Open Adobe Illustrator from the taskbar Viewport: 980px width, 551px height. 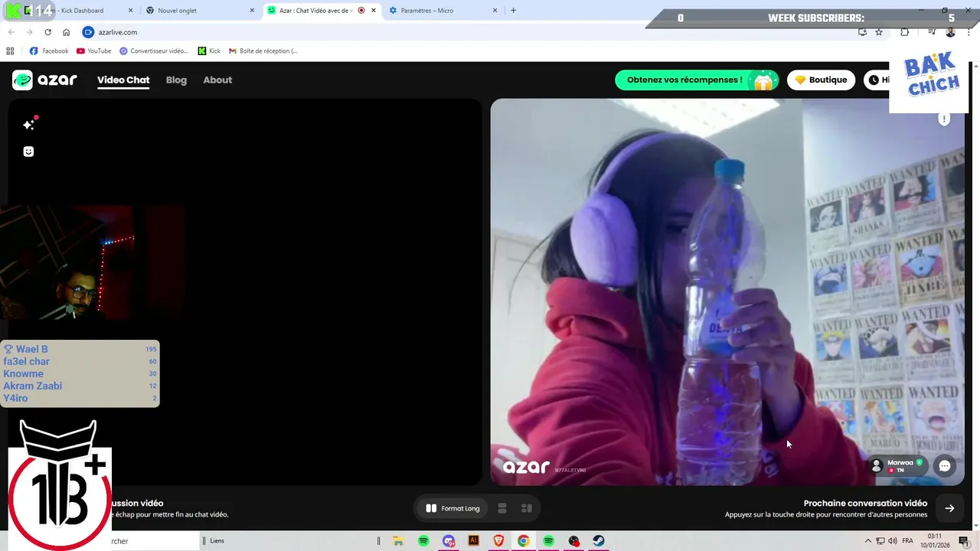pos(473,541)
